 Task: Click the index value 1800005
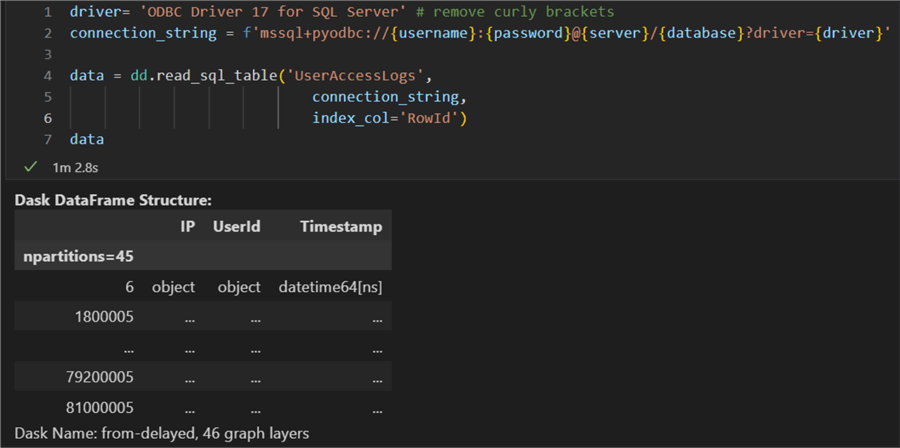104,317
